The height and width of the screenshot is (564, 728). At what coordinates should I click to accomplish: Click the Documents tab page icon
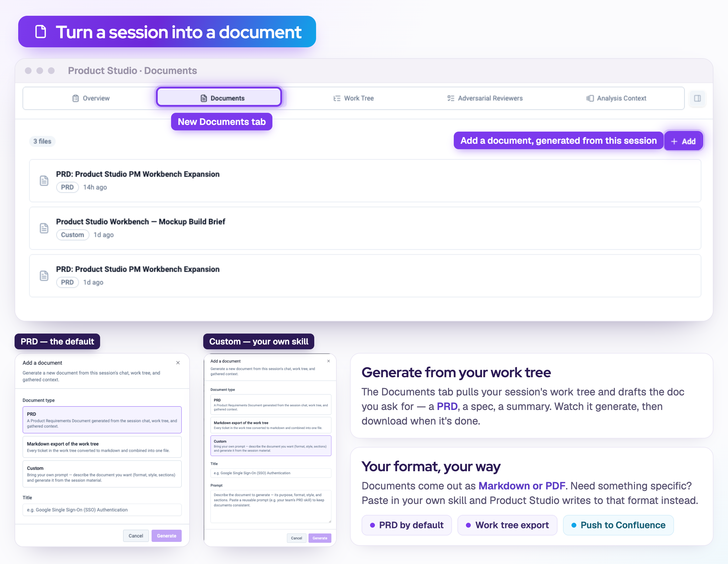coord(204,98)
